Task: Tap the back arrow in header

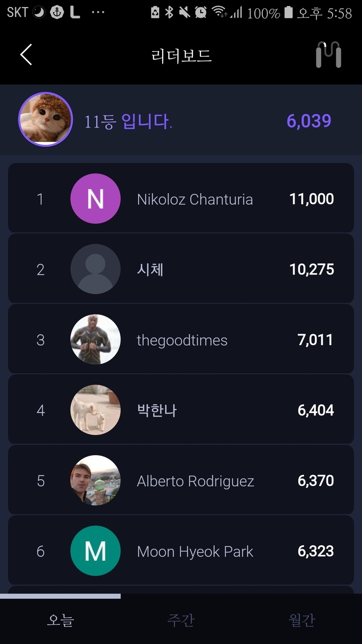Action: pos(26,55)
